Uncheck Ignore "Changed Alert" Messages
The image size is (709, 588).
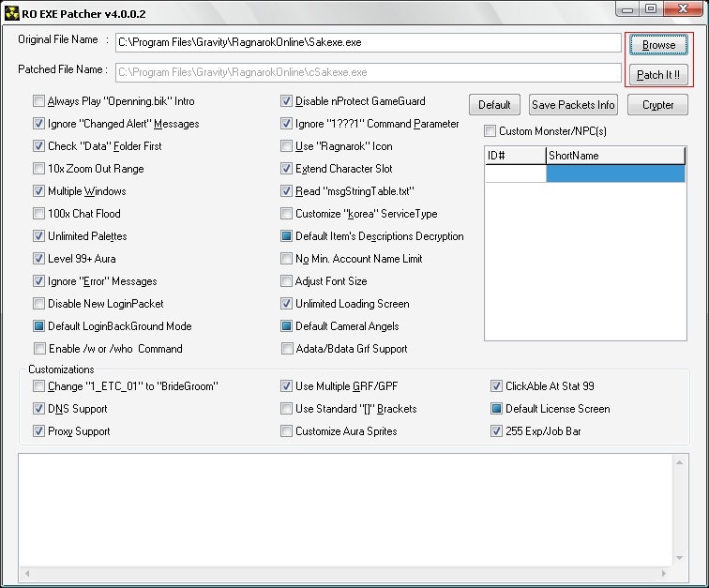point(39,124)
